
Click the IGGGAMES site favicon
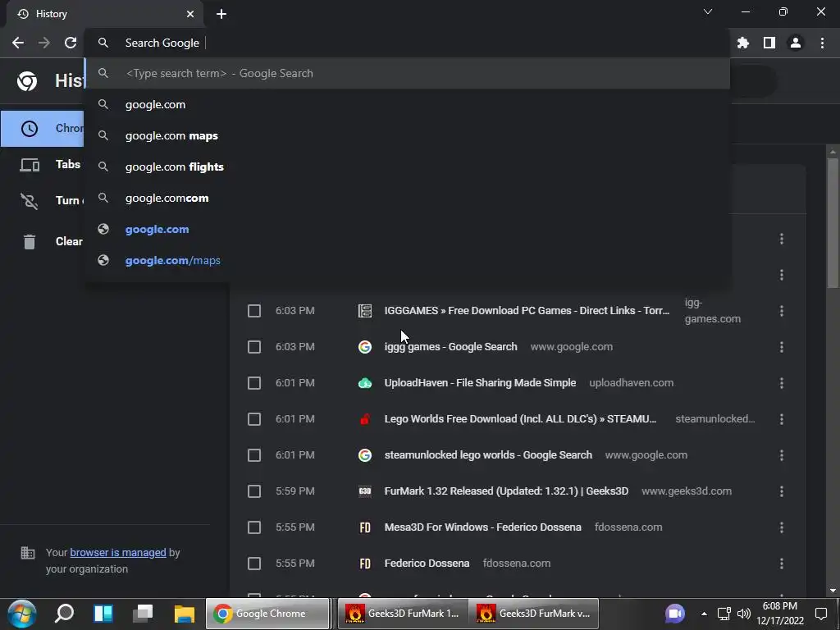coord(365,311)
